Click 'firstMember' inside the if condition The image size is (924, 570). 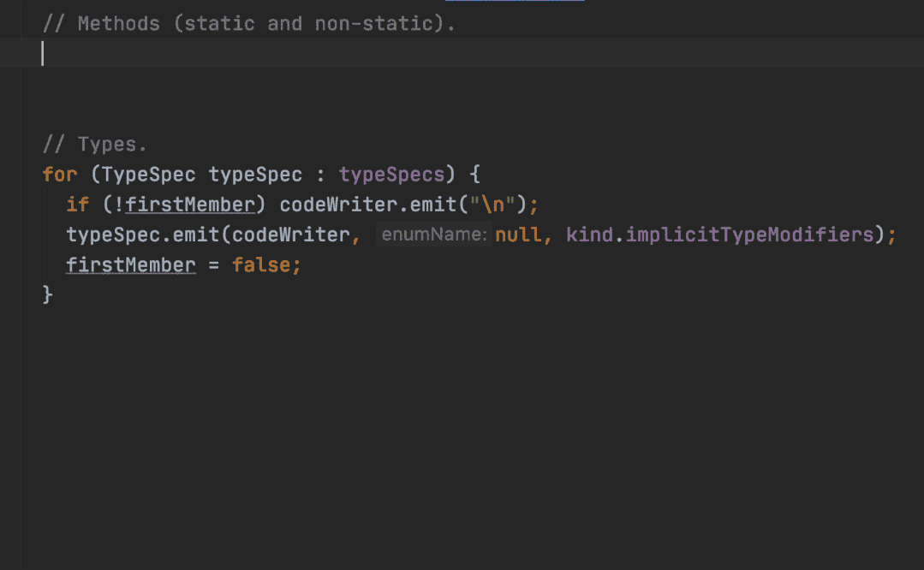click(190, 205)
